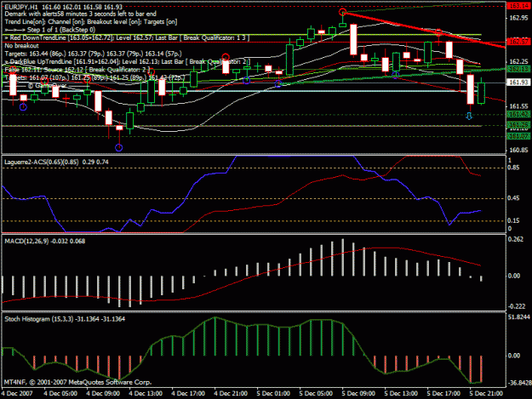
Task: Click the red 163.14 price tag
Action: [518, 6]
